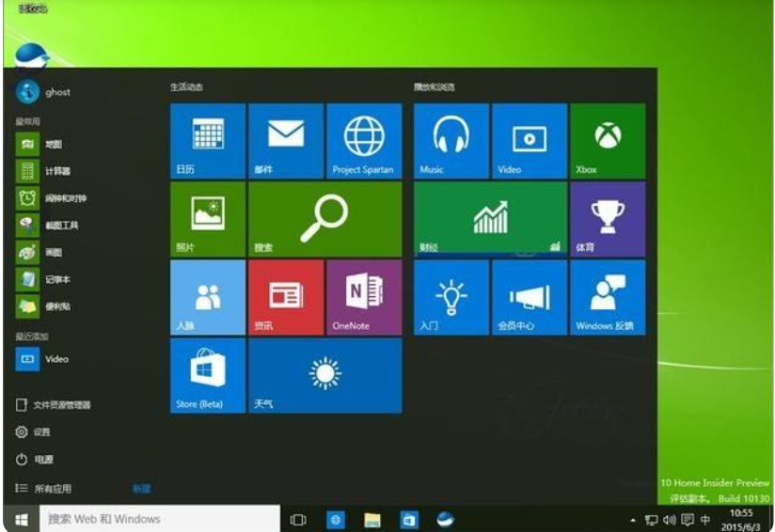This screenshot has height=532, width=775.
Task: Open 闹钟和时钟 alarms and clock
Action: (52, 198)
